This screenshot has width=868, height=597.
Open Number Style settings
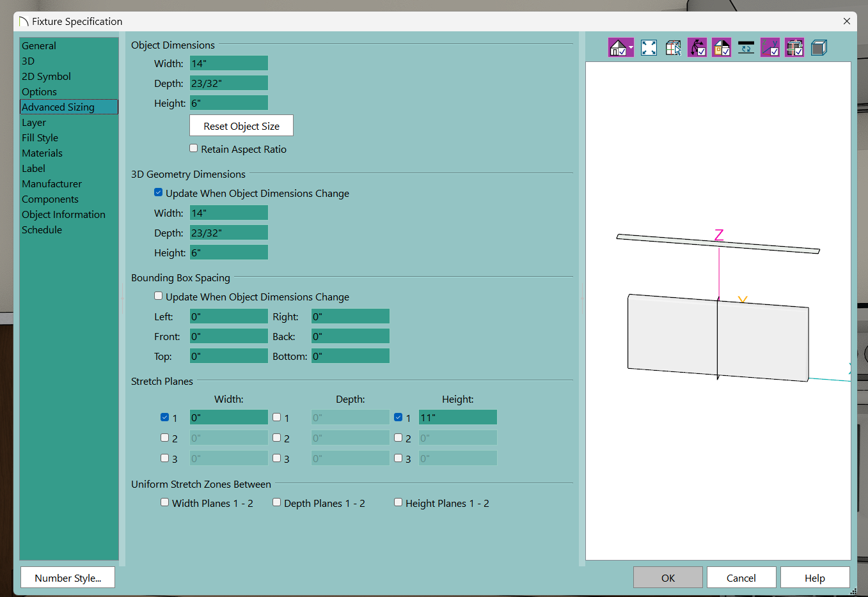click(x=68, y=578)
